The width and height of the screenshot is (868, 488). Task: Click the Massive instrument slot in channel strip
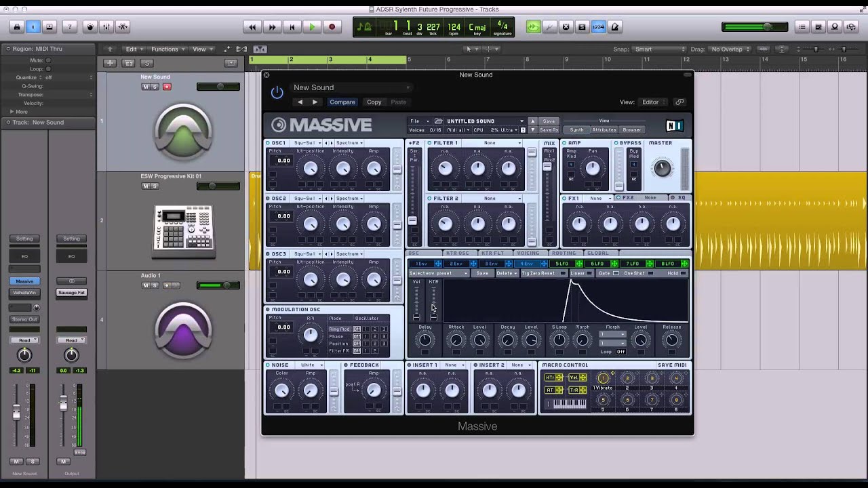[24, 281]
